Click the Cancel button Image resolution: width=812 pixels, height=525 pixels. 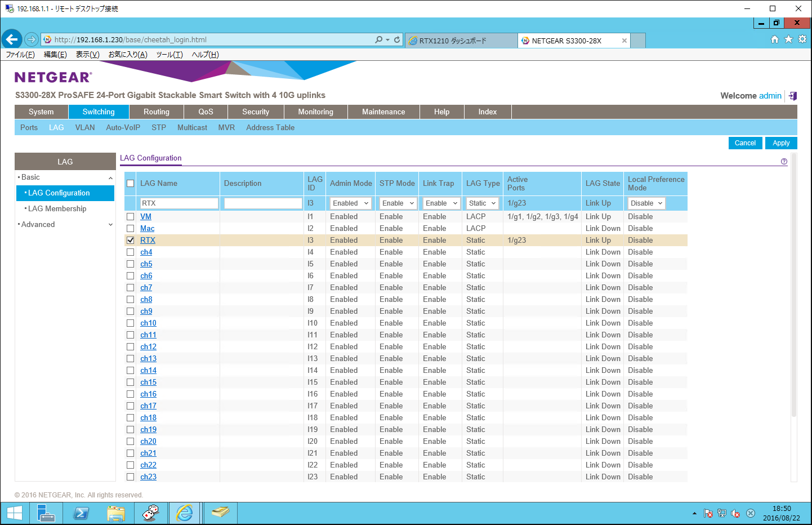pyautogui.click(x=745, y=143)
